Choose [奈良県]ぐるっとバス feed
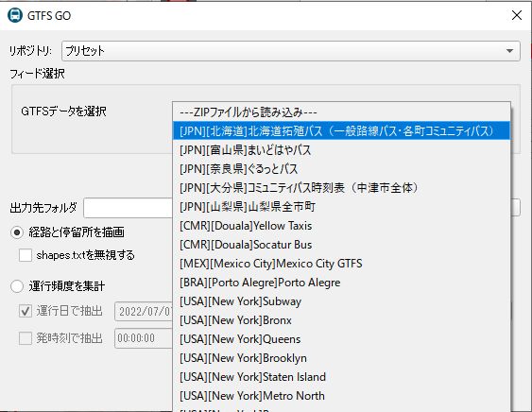Screen dimensions: 532x412 point(341,168)
